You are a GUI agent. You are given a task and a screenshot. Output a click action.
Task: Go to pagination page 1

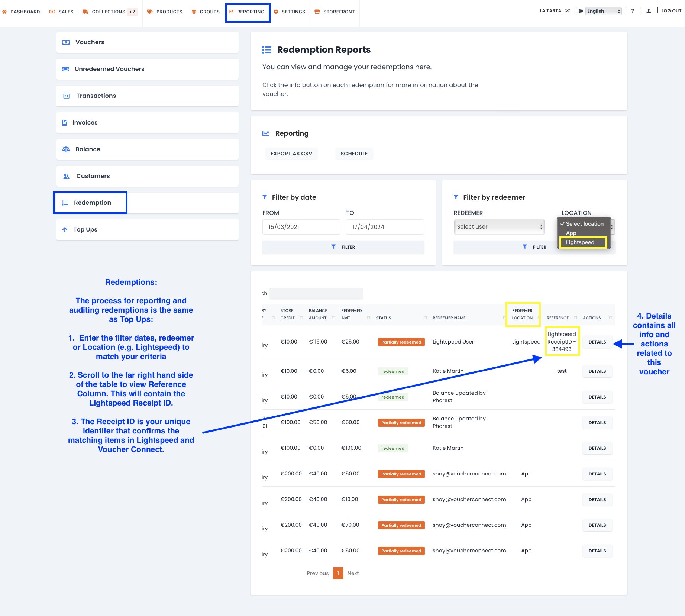338,573
